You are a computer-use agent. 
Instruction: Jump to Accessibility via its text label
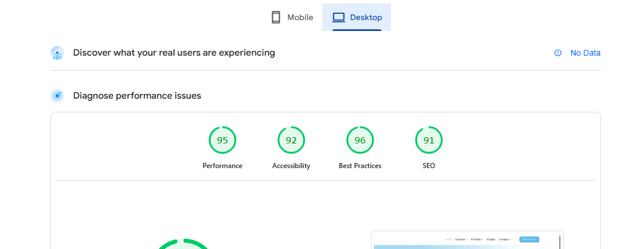pyautogui.click(x=291, y=166)
